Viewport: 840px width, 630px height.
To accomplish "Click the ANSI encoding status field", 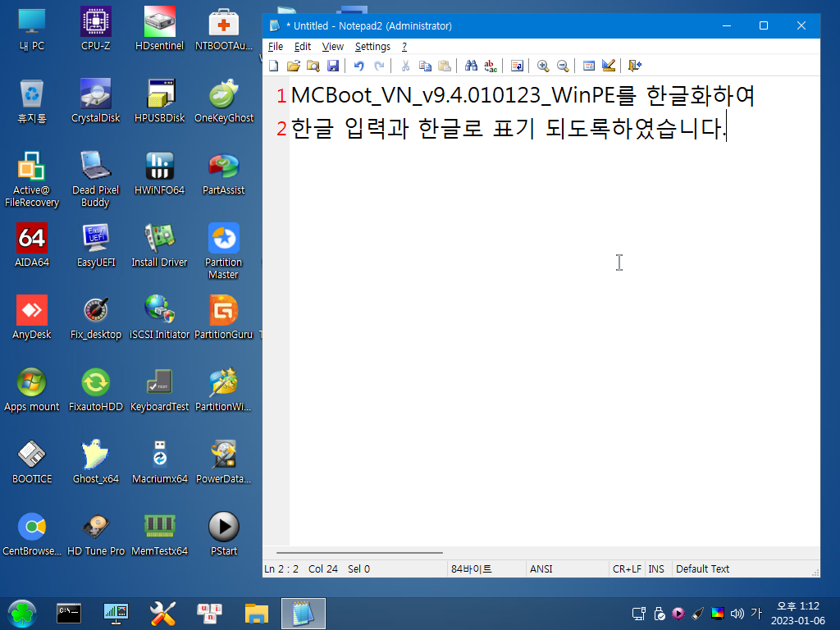I will [568, 569].
